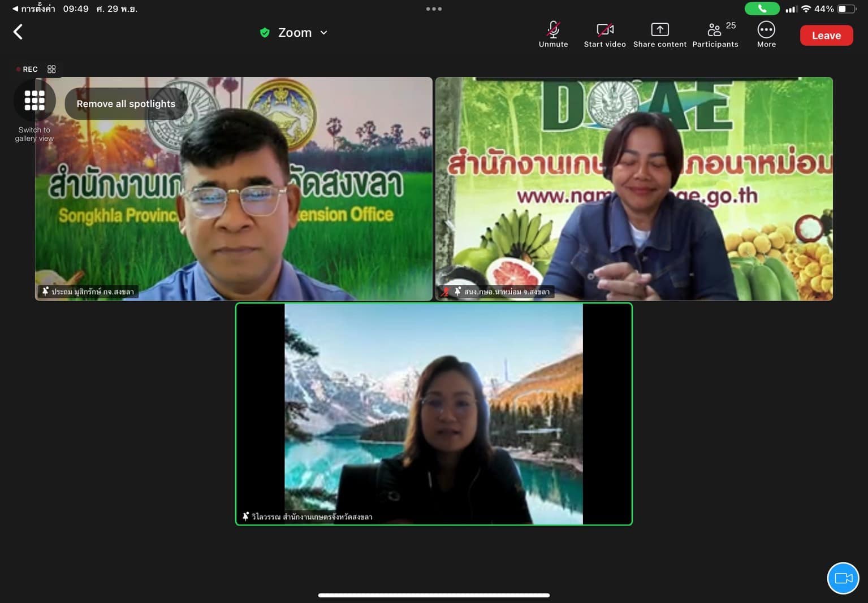Tap the pin icon on the วิไลวรรณ name label
The height and width of the screenshot is (603, 868).
245,517
